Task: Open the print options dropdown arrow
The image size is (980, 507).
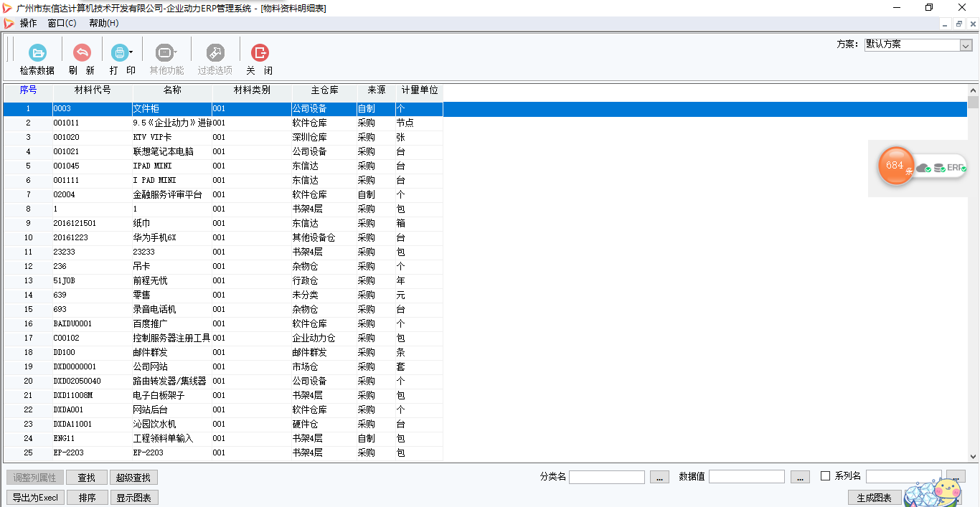Action: pyautogui.click(x=131, y=52)
